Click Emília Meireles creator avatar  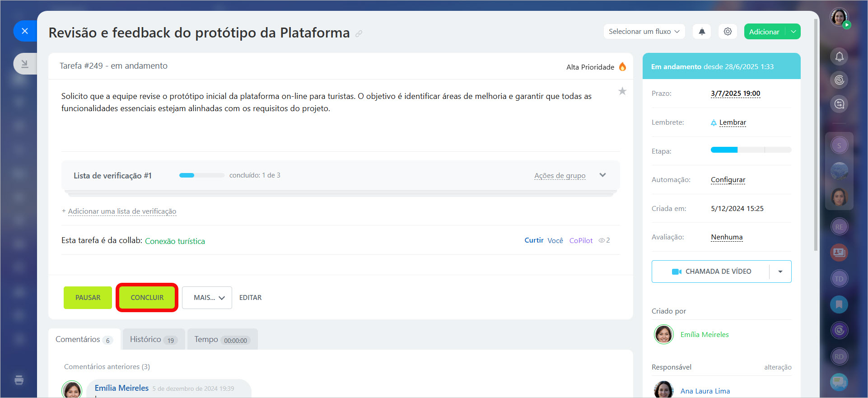(x=664, y=335)
